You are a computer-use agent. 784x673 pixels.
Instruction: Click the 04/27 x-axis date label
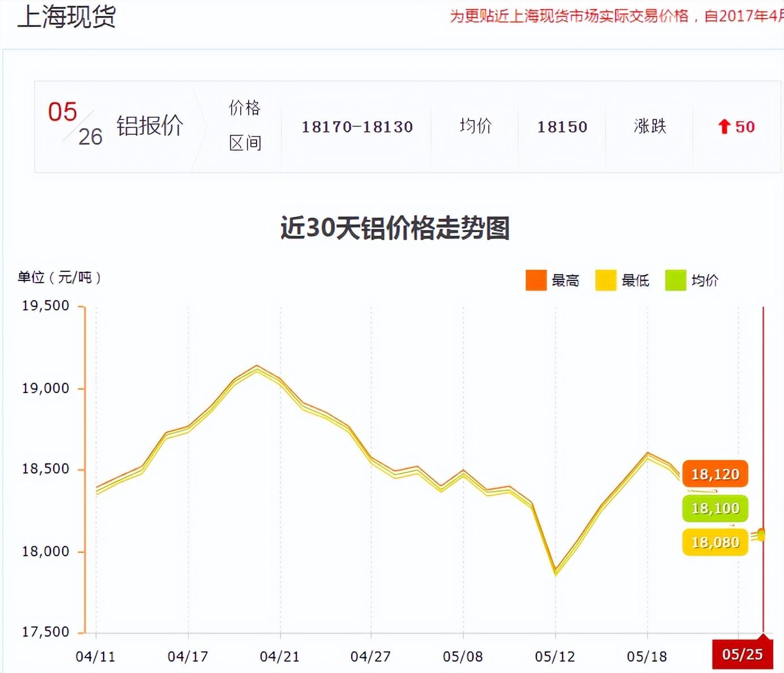(370, 657)
